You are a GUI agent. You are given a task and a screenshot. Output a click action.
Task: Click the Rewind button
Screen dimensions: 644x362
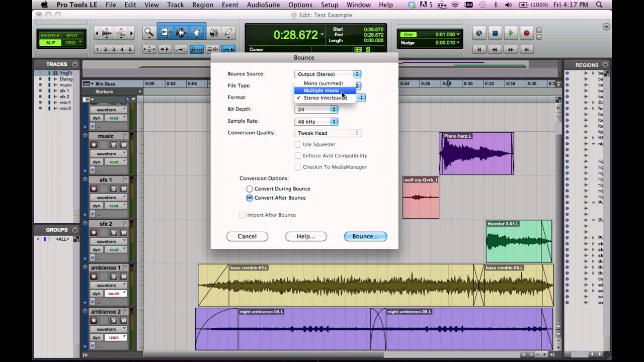point(495,49)
